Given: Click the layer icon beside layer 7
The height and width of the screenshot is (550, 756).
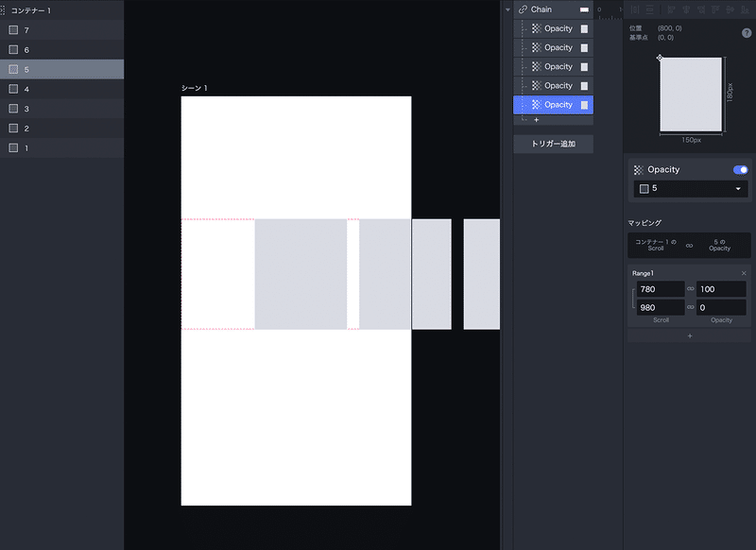Looking at the screenshot, I should click(x=13, y=30).
